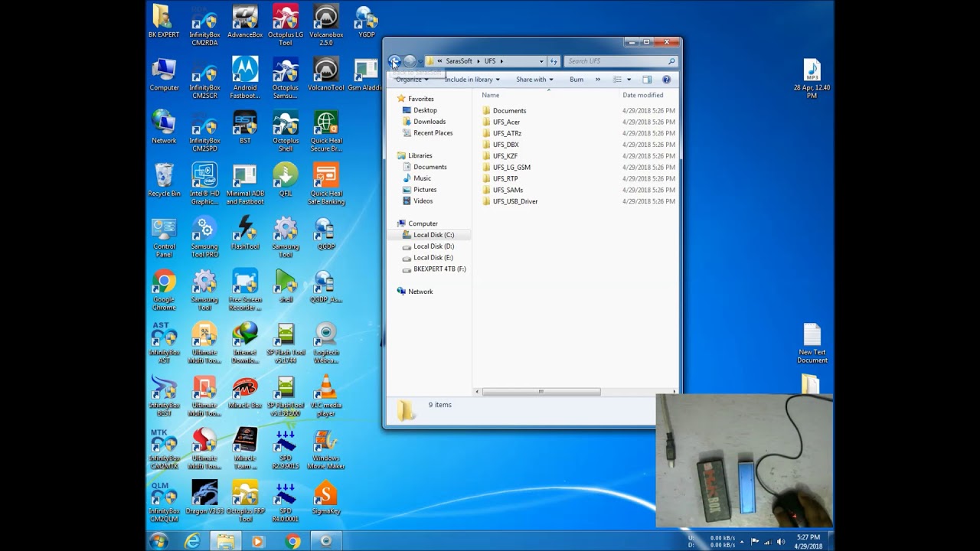
Task: Open Google Chrome from the taskbar
Action: (292, 541)
